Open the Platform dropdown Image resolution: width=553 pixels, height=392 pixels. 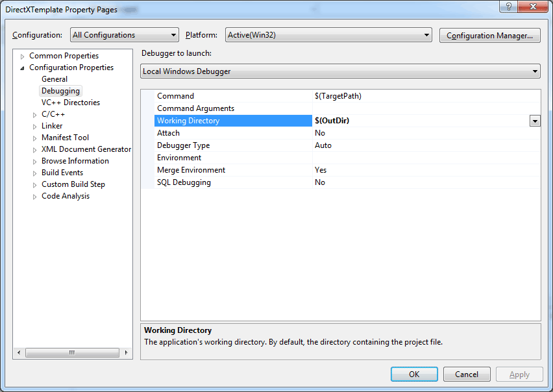(328, 35)
